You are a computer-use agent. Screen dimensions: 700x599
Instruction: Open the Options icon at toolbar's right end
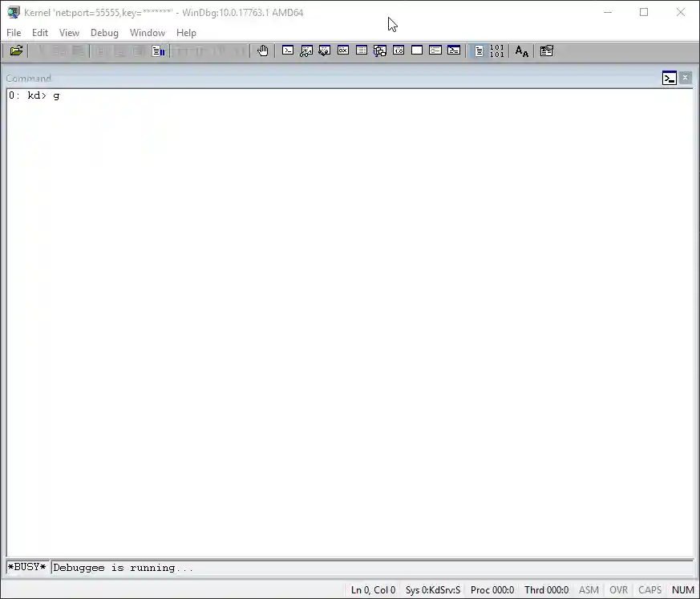pyautogui.click(x=546, y=50)
